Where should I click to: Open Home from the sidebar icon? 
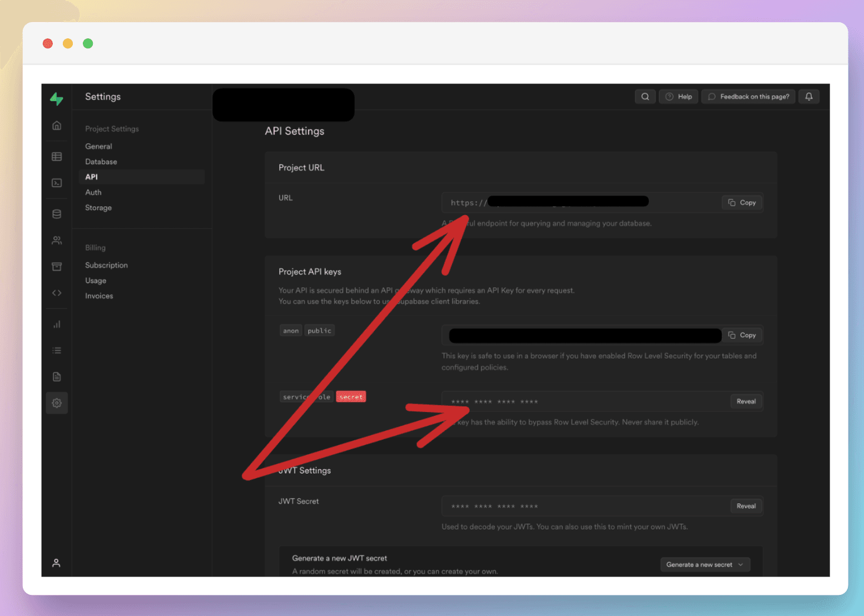coord(57,126)
